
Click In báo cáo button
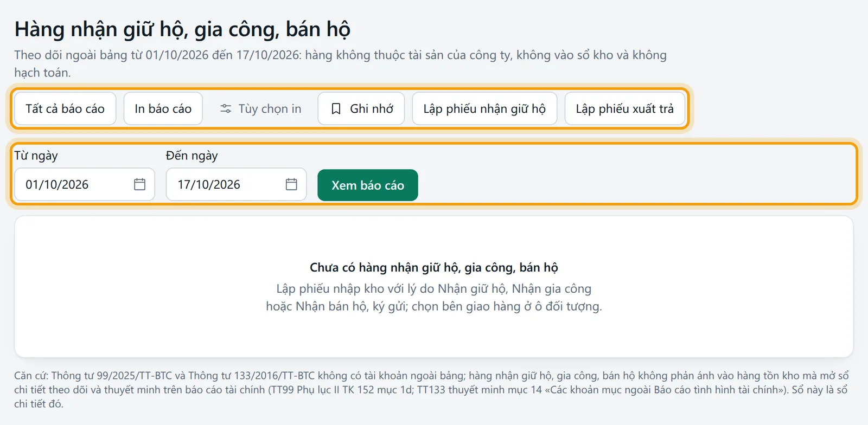163,108
